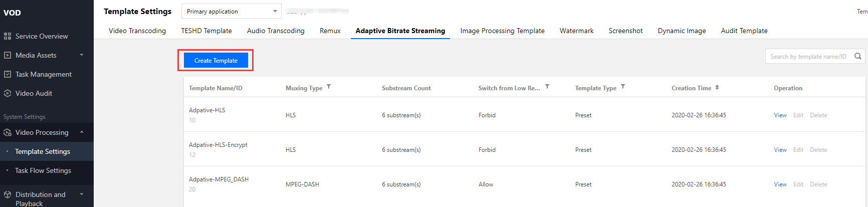Click the Task Management checklist icon
The image size is (868, 207).
pyautogui.click(x=8, y=74)
